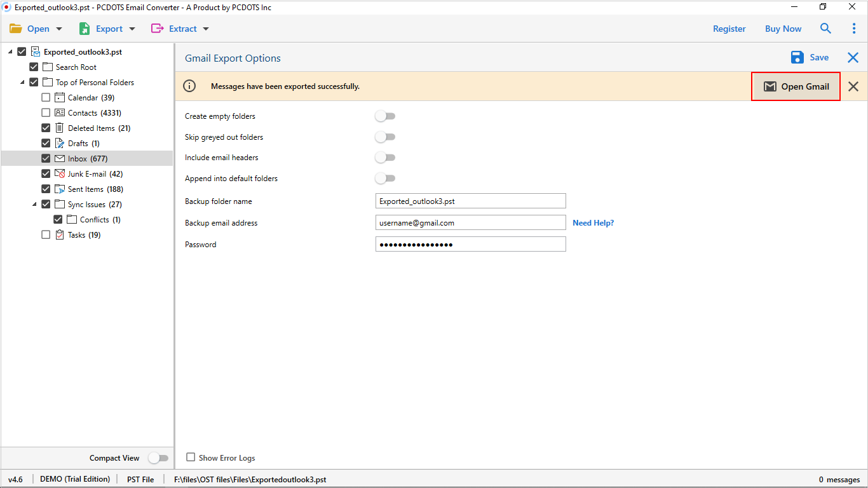Check the Tasks folder checkbox
868x488 pixels.
coord(46,234)
